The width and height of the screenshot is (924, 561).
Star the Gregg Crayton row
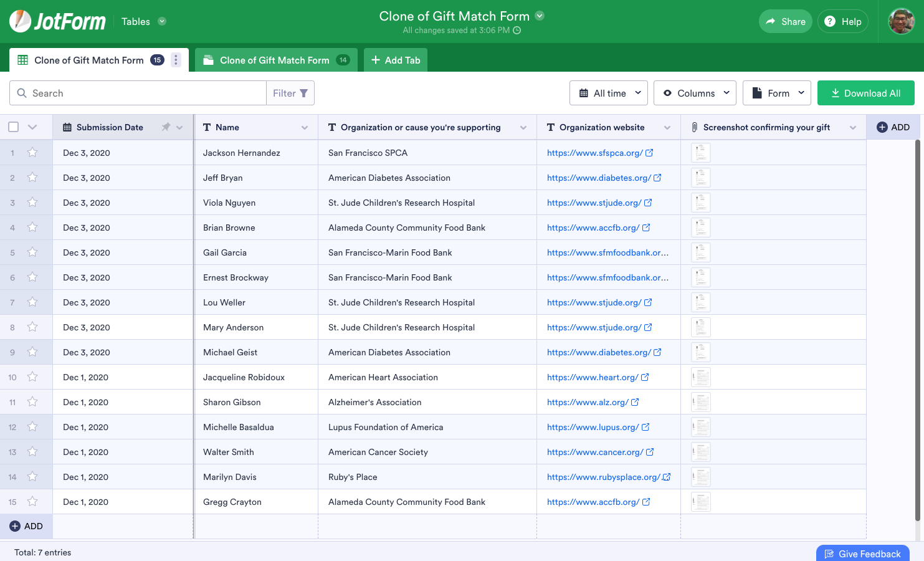32,502
